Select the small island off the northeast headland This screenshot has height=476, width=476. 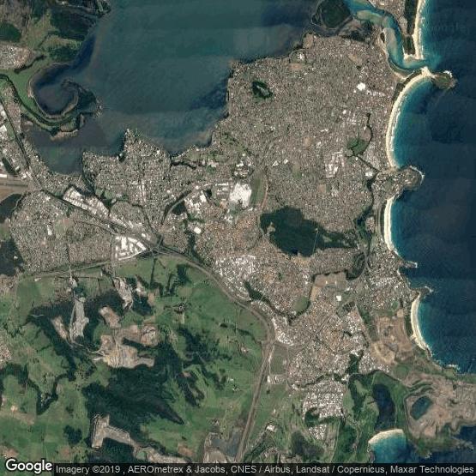click(444, 80)
